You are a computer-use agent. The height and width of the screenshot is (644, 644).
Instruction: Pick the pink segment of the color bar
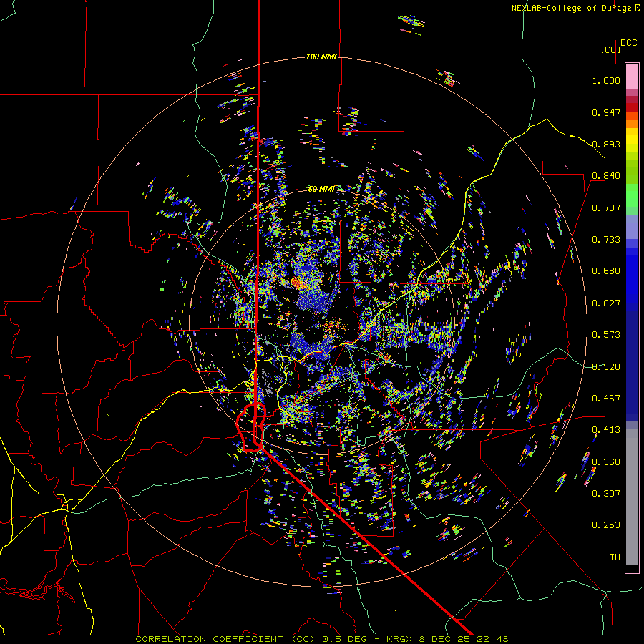pyautogui.click(x=632, y=77)
